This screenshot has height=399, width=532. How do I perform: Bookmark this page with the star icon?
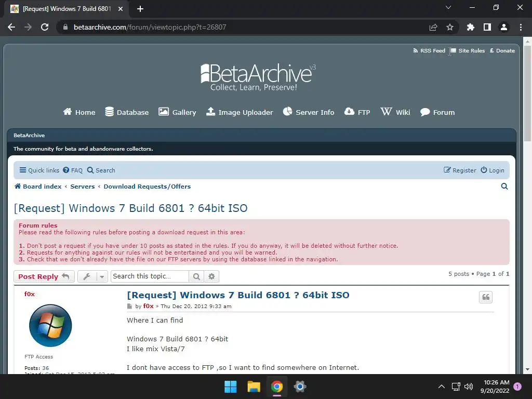pos(450,27)
